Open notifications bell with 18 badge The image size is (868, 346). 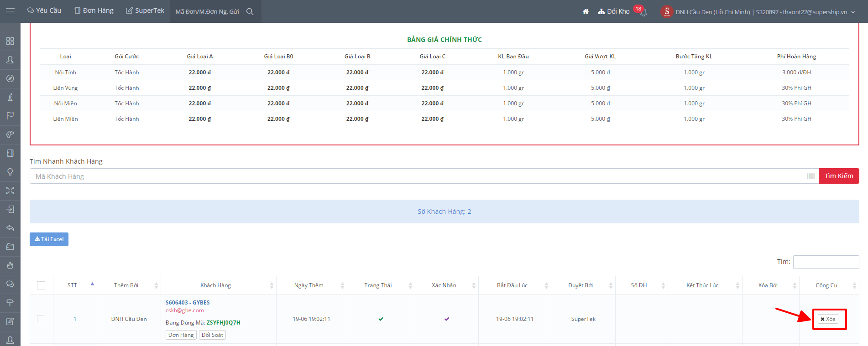click(x=643, y=13)
